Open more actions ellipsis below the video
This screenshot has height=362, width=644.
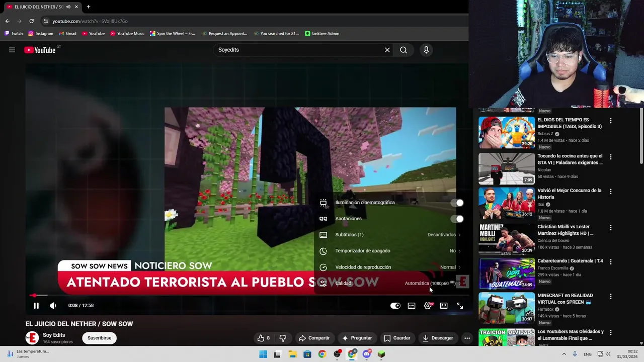tap(467, 338)
